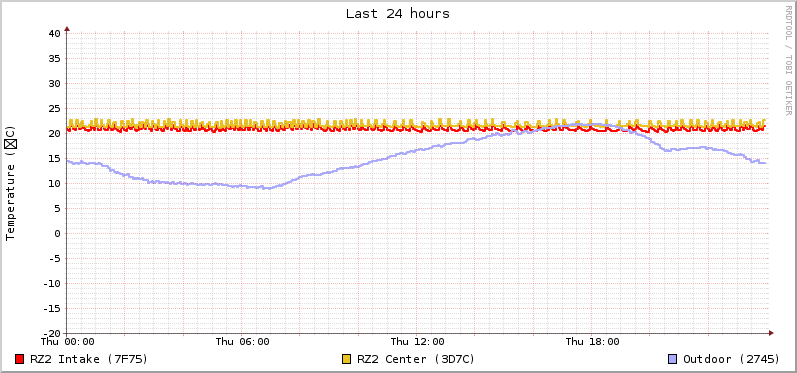Click the 40 y-axis value
The height and width of the screenshot is (373, 797).
[54, 34]
